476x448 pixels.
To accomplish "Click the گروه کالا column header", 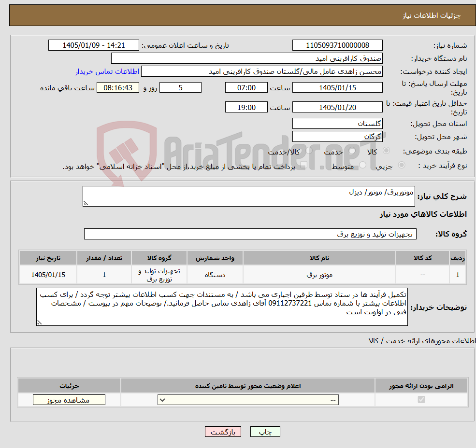I will [159, 258].
